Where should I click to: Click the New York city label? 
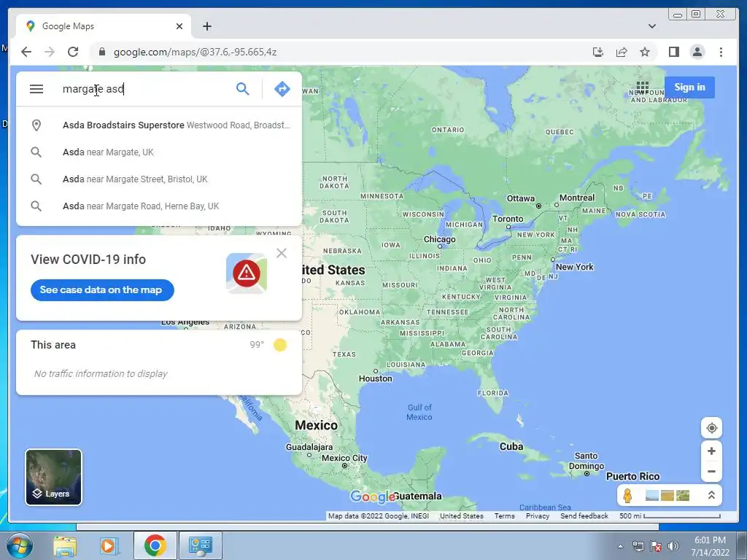pos(574,267)
